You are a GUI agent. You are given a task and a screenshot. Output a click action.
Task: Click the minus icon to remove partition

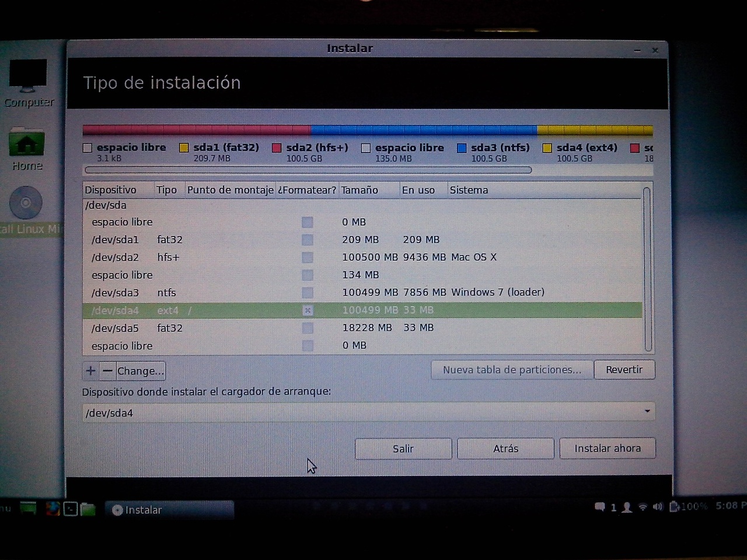107,371
